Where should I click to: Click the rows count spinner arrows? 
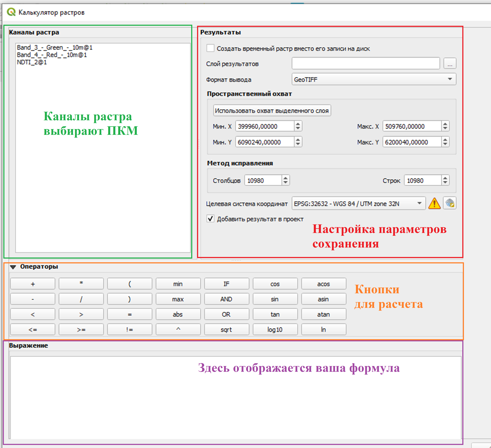coord(445,180)
